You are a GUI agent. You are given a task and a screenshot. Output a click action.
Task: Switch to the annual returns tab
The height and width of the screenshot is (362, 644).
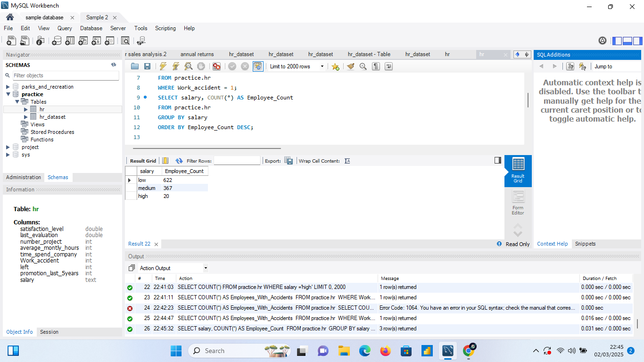click(x=197, y=54)
